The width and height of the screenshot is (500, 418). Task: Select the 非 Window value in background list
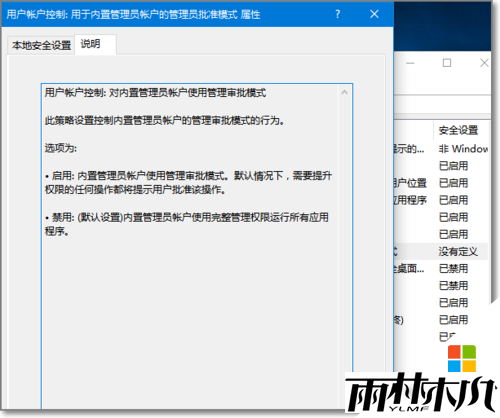click(463, 149)
